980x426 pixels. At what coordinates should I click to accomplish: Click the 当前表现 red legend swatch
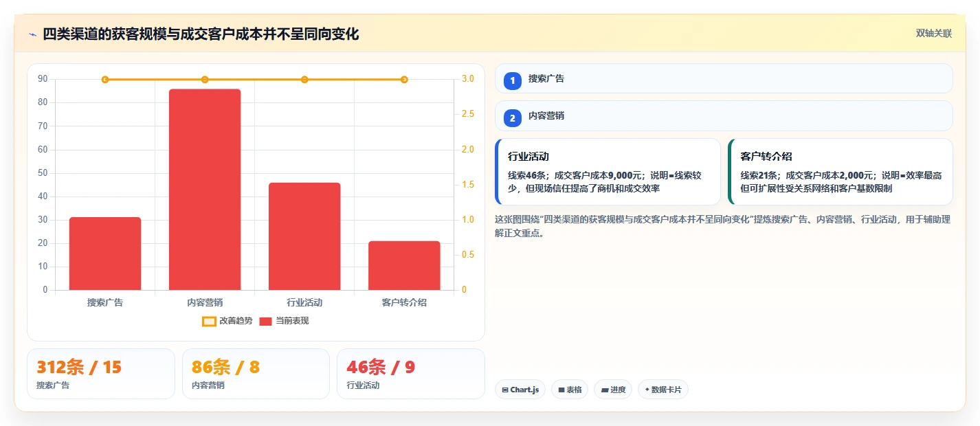[x=266, y=321]
